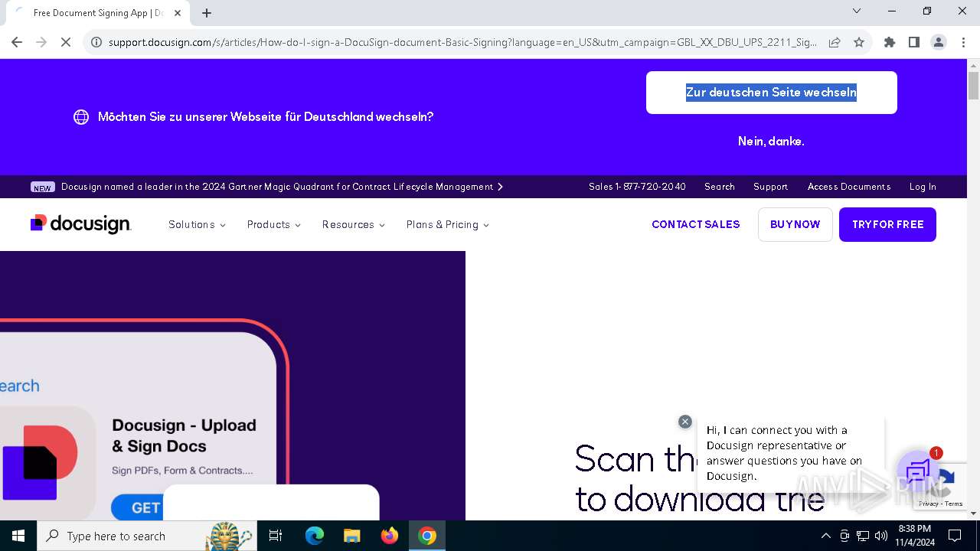Click the GET button for Docusign app
This screenshot has width=980, height=551.
(136, 507)
